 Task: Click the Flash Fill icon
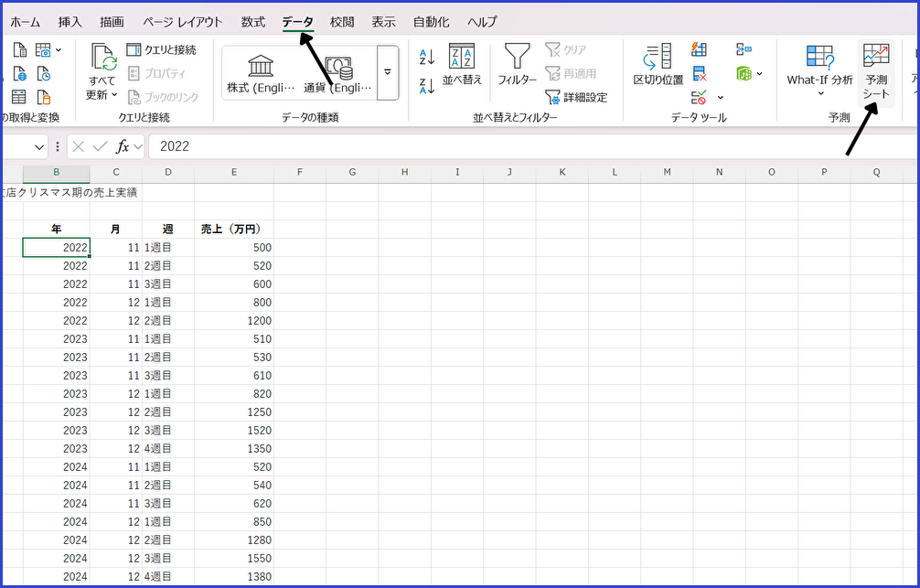point(700,49)
